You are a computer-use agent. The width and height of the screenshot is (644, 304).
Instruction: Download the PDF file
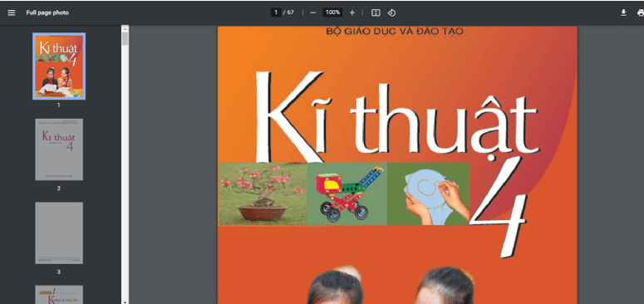pyautogui.click(x=623, y=12)
